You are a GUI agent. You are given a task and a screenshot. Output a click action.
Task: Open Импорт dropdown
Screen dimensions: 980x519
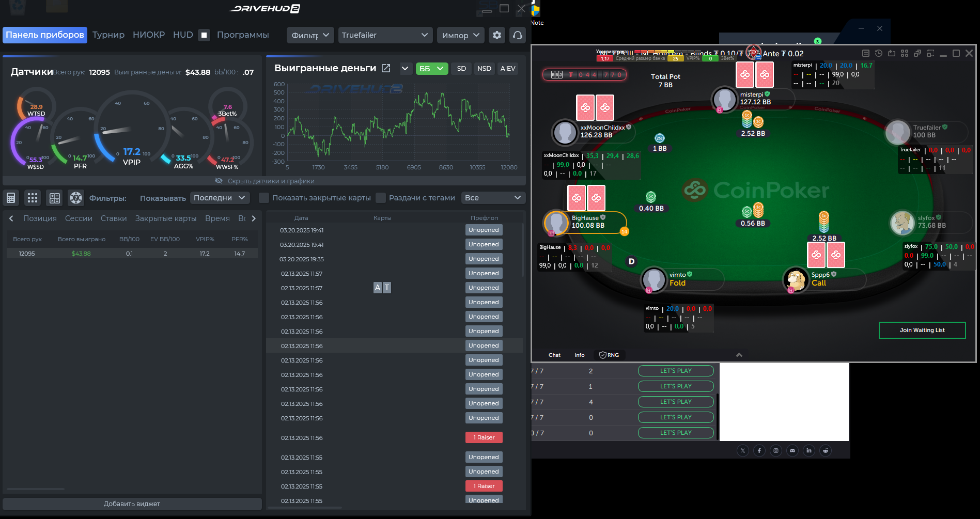tap(461, 35)
